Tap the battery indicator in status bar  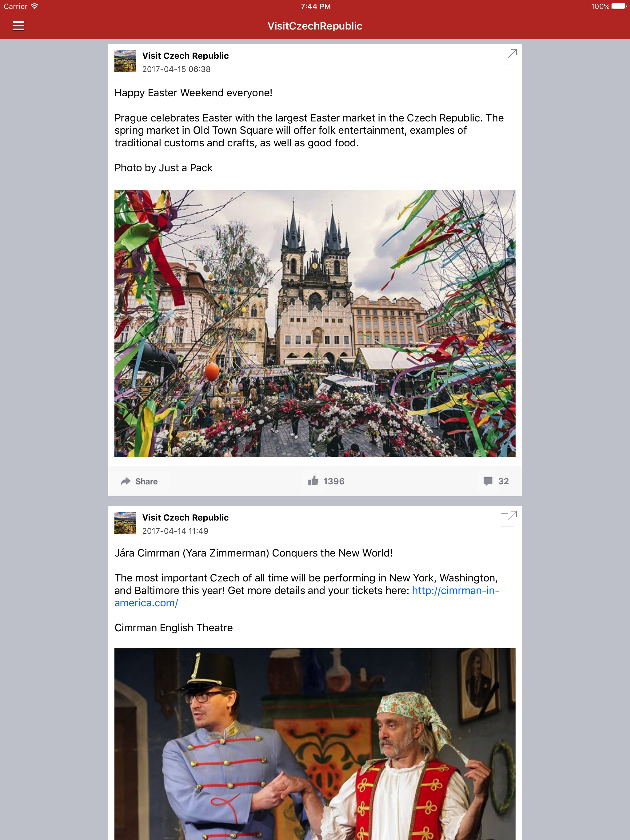(619, 6)
